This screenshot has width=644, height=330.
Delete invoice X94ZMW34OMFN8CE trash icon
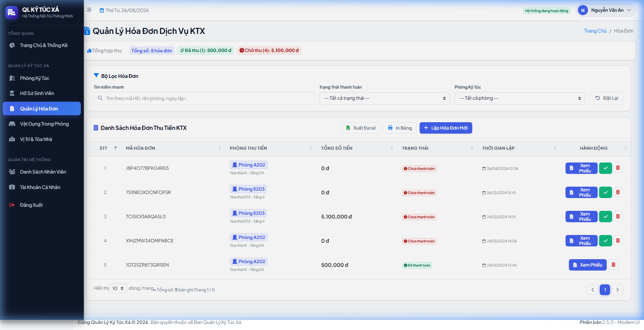[618, 240]
